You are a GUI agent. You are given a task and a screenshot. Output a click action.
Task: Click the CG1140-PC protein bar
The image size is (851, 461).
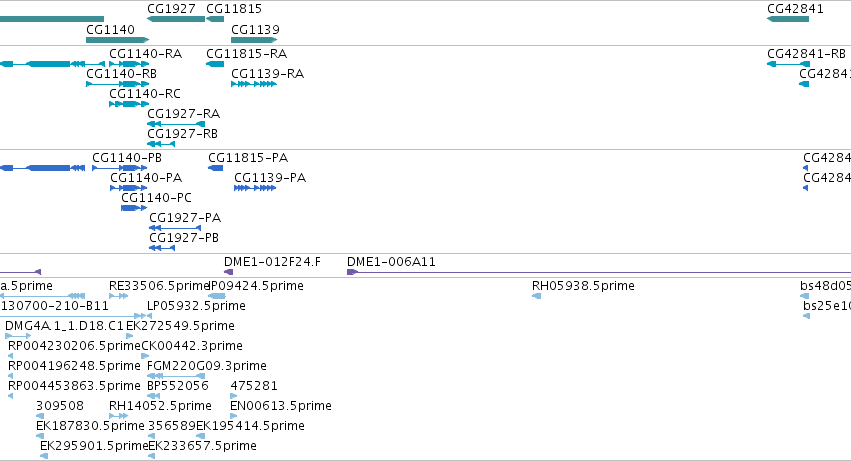134,207
